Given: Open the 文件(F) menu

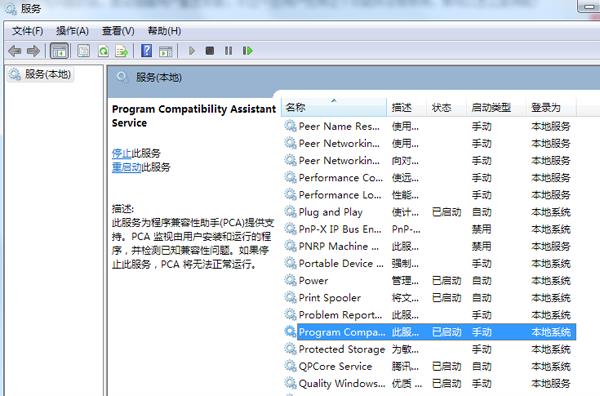Looking at the screenshot, I should coord(27,31).
